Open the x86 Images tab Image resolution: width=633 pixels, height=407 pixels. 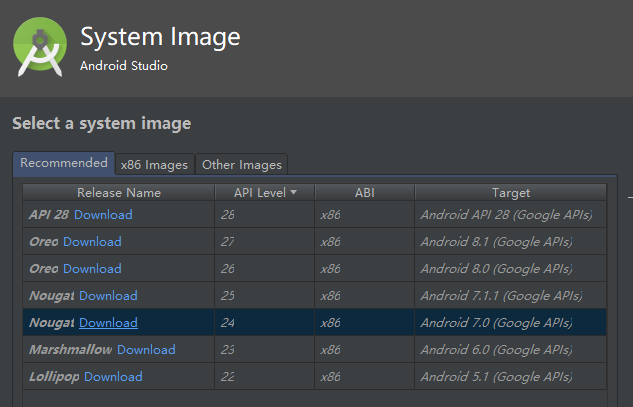pyautogui.click(x=155, y=165)
